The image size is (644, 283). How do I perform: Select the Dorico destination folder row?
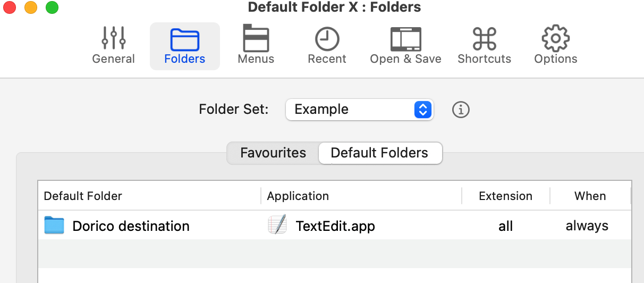tap(335, 226)
